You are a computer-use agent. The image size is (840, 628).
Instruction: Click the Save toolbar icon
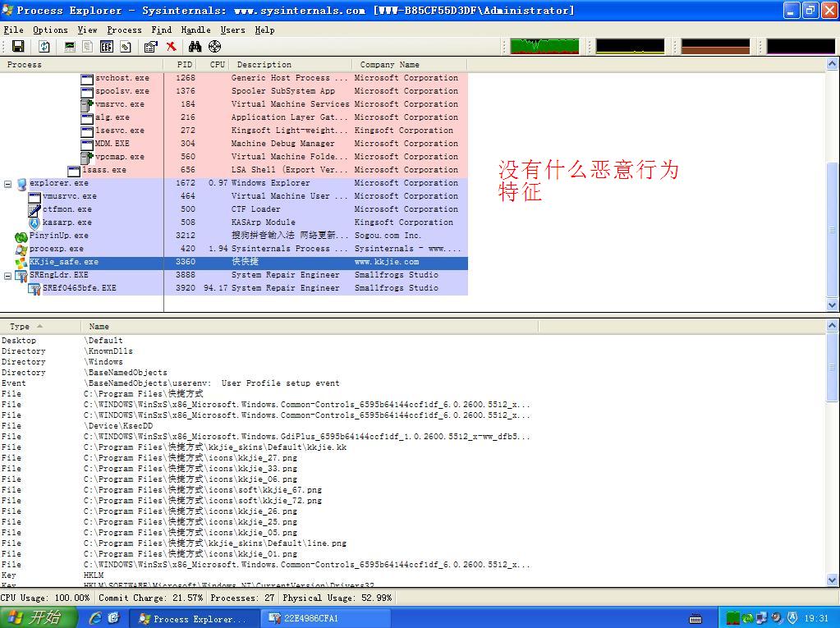tap(18, 47)
